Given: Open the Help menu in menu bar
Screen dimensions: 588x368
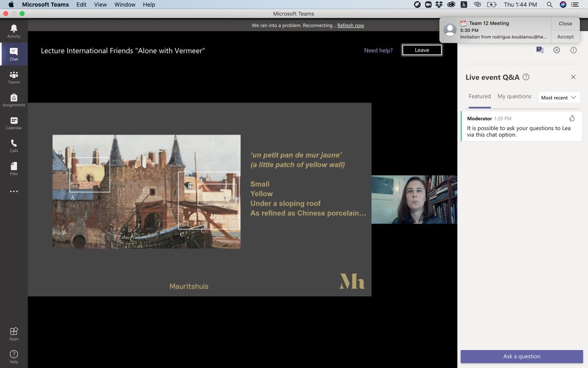Looking at the screenshot, I should 149,4.
